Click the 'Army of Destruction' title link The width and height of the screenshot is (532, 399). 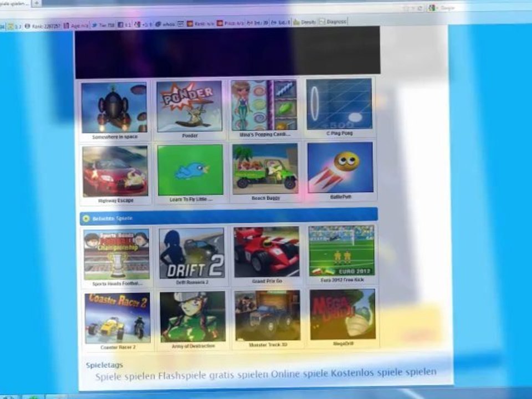(x=193, y=346)
